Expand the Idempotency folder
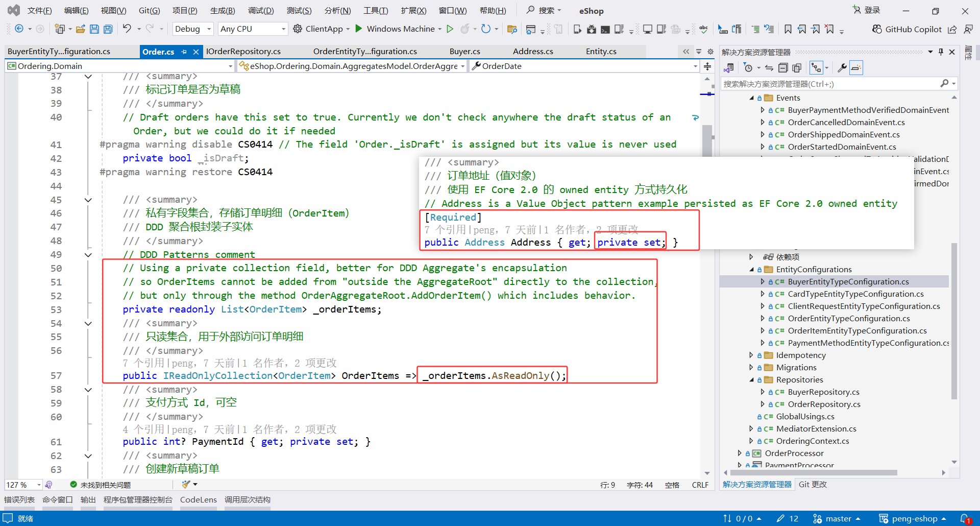This screenshot has width=980, height=526. 751,355
